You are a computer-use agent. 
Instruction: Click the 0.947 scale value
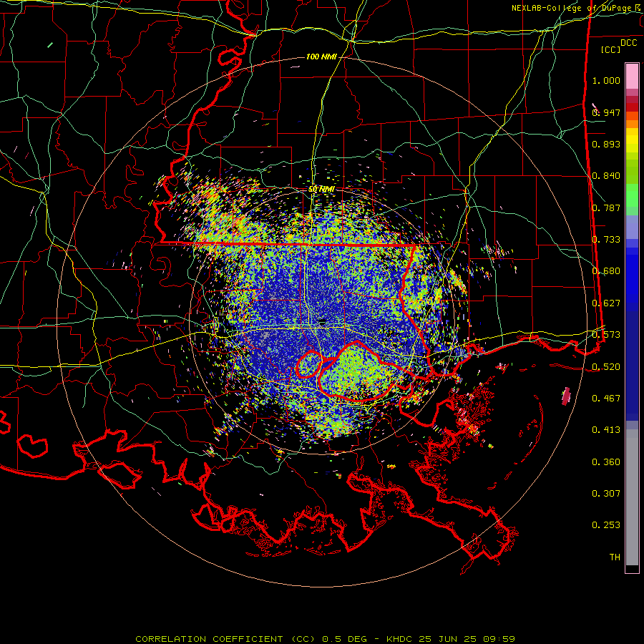[606, 112]
